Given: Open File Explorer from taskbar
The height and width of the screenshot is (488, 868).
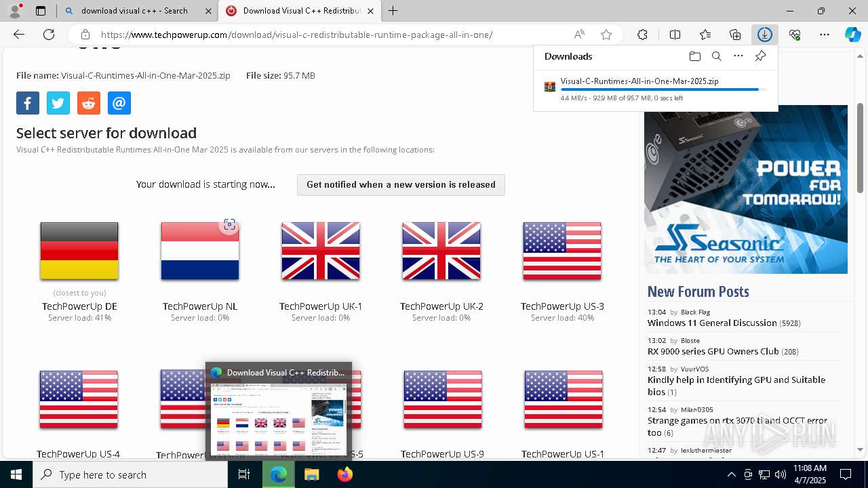Looking at the screenshot, I should (x=311, y=474).
